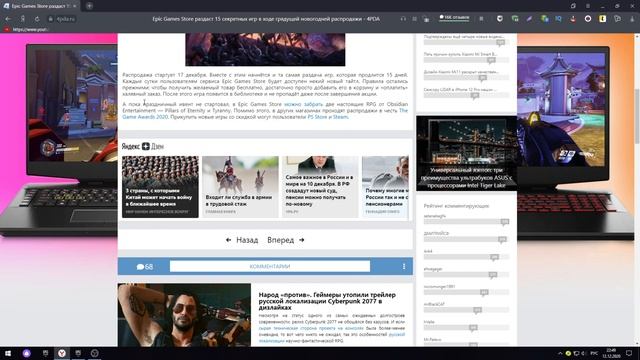Click 'Вперед' next article link
Image resolution: width=640 pixels, height=360 pixels.
[x=286, y=240]
